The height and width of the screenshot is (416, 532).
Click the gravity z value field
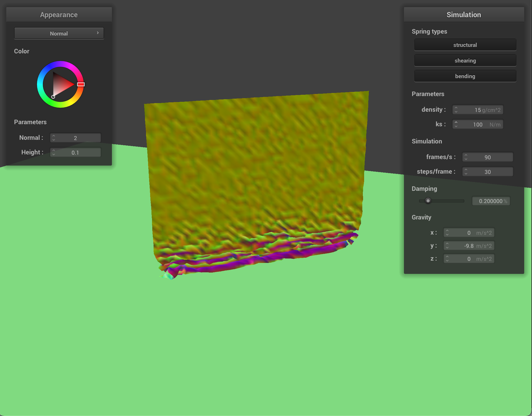469,259
